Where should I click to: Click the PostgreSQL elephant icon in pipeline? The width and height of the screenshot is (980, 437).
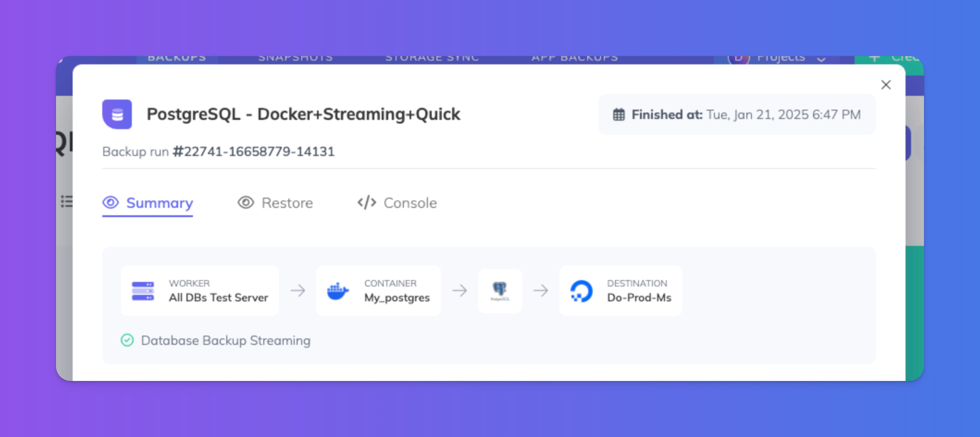tap(500, 291)
